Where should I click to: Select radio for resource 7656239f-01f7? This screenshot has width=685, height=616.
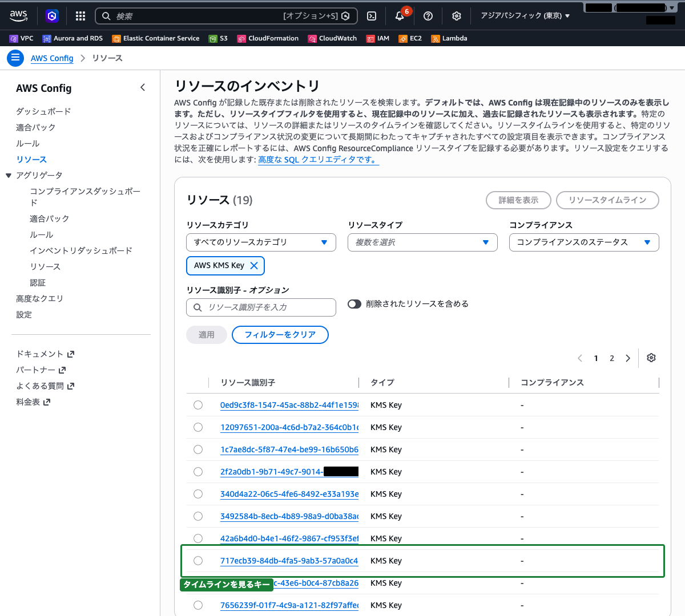pos(198,605)
